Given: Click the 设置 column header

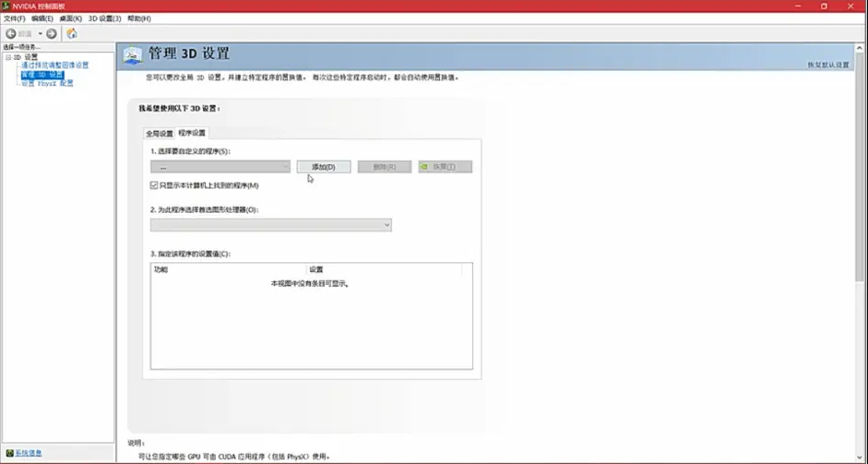Looking at the screenshot, I should [384, 269].
